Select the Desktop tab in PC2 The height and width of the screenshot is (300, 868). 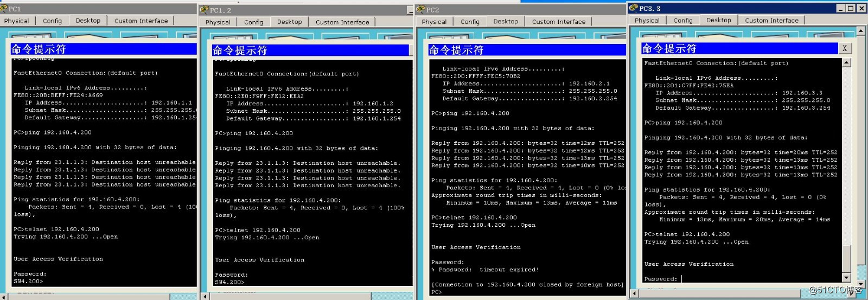pyautogui.click(x=506, y=21)
